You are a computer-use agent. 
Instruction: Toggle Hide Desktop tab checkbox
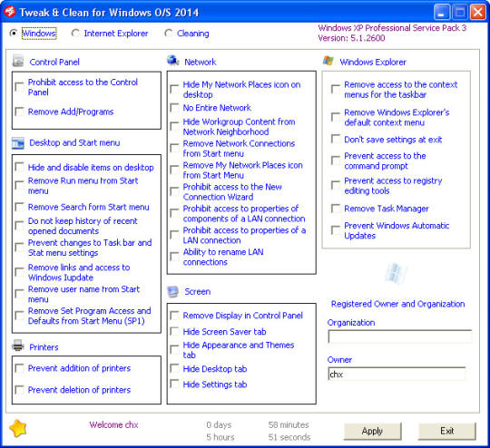click(174, 368)
